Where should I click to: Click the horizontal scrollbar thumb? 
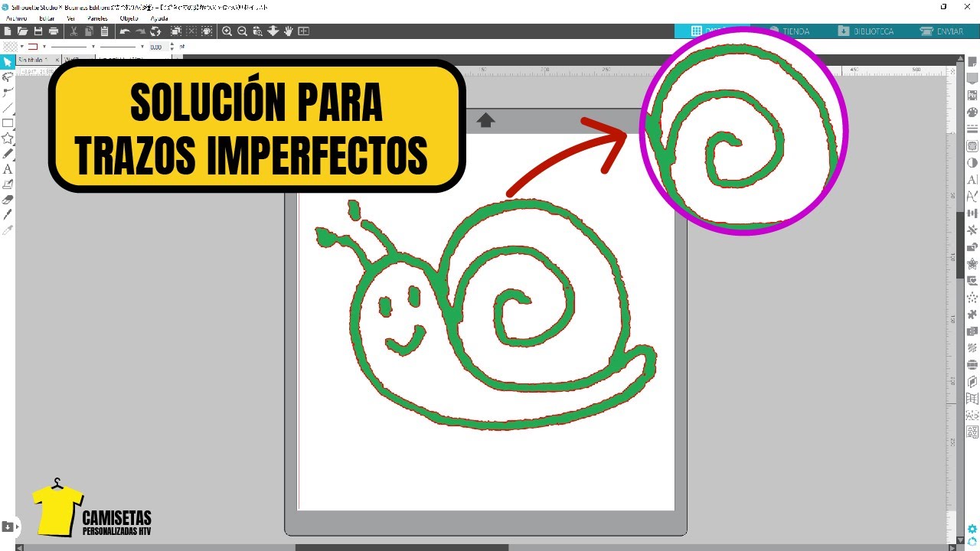coord(402,547)
